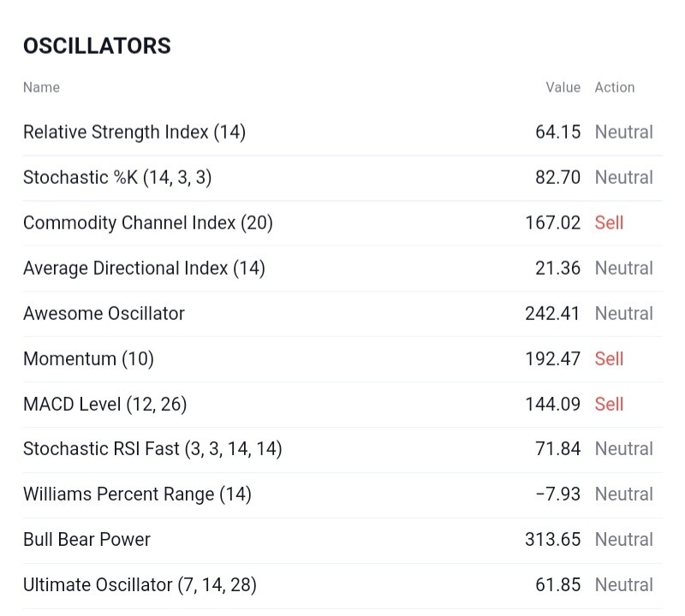Open Commodity Channel Index (20) entry

point(342,223)
